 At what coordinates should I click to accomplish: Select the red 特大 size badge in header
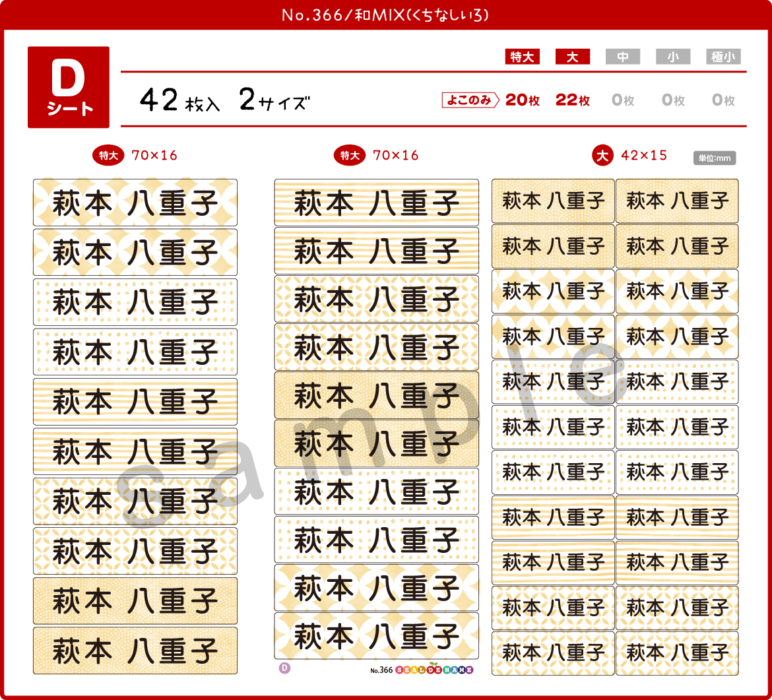click(523, 57)
